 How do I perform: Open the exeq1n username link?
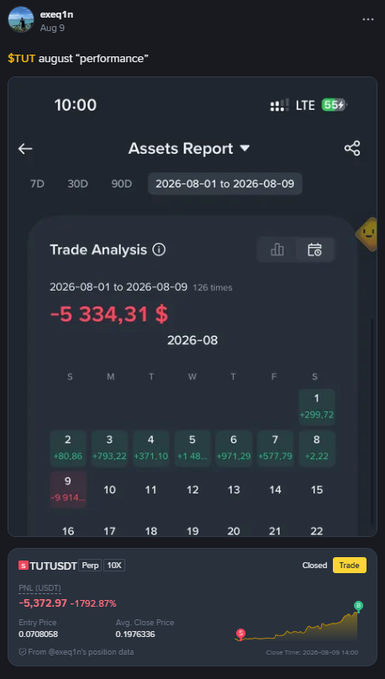click(56, 14)
